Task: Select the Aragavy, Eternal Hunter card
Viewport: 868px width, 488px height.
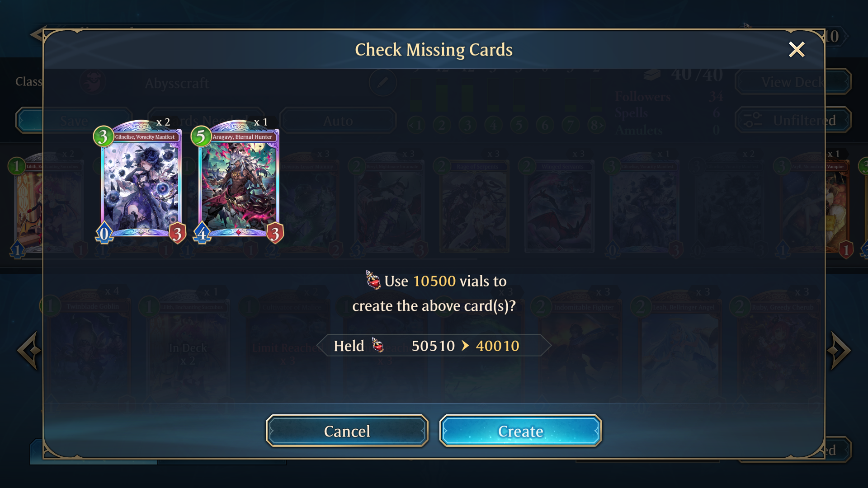Action: (x=238, y=182)
